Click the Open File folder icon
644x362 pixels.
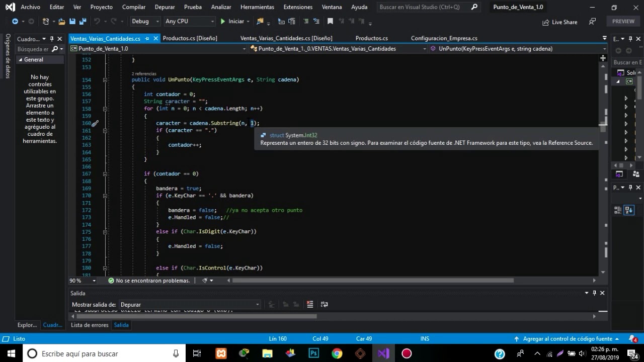[x=62, y=22]
